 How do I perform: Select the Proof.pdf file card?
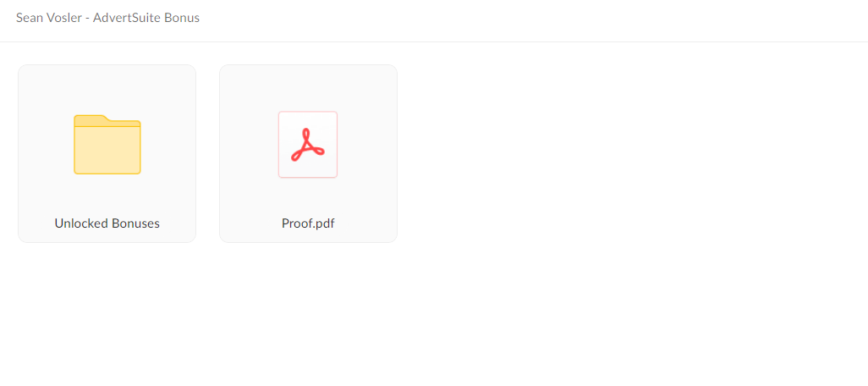coord(308,153)
